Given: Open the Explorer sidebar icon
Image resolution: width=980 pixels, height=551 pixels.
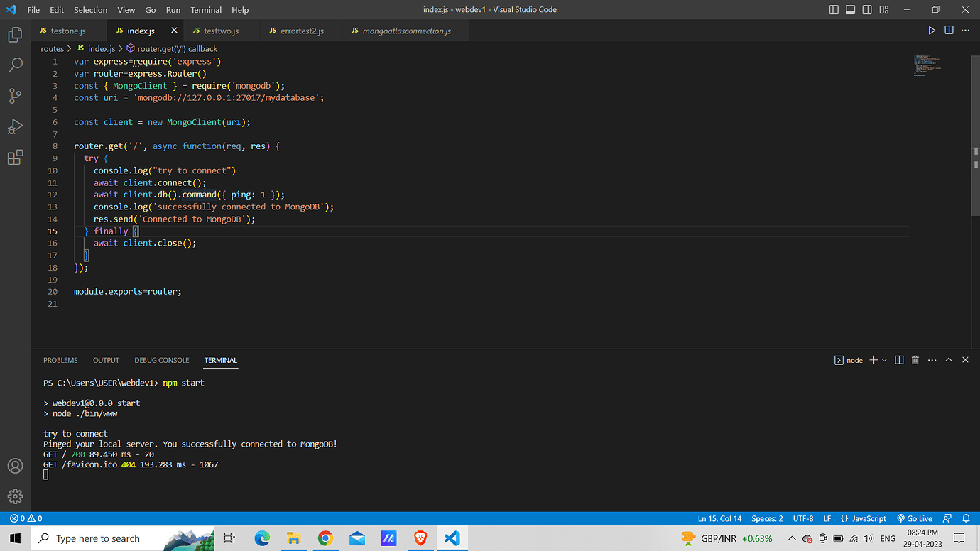Looking at the screenshot, I should pos(15,33).
